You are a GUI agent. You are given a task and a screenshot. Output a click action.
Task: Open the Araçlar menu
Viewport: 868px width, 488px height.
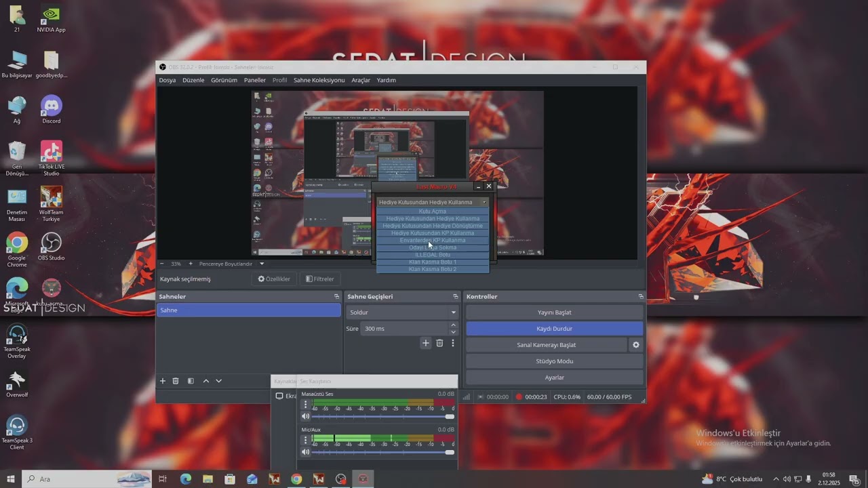click(361, 80)
